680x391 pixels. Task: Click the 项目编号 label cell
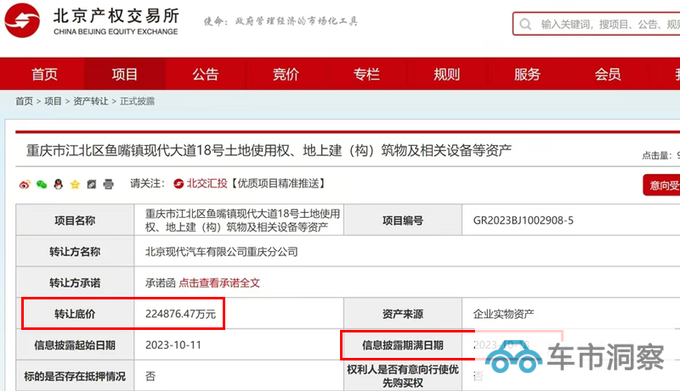(x=402, y=220)
